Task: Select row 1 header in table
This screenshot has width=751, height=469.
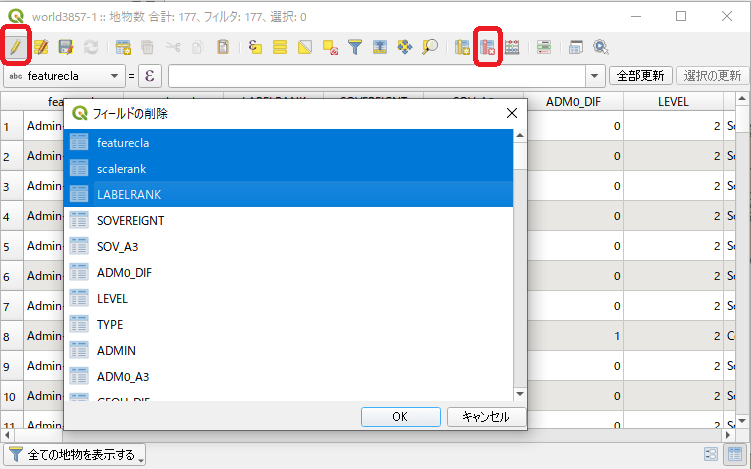Action: pyautogui.click(x=12, y=126)
